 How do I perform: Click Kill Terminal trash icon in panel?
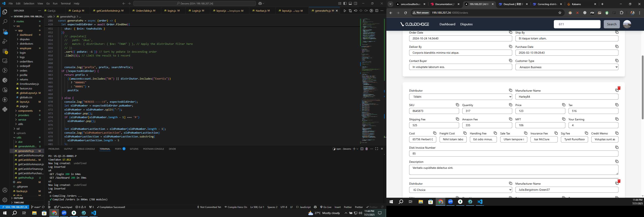[366, 149]
